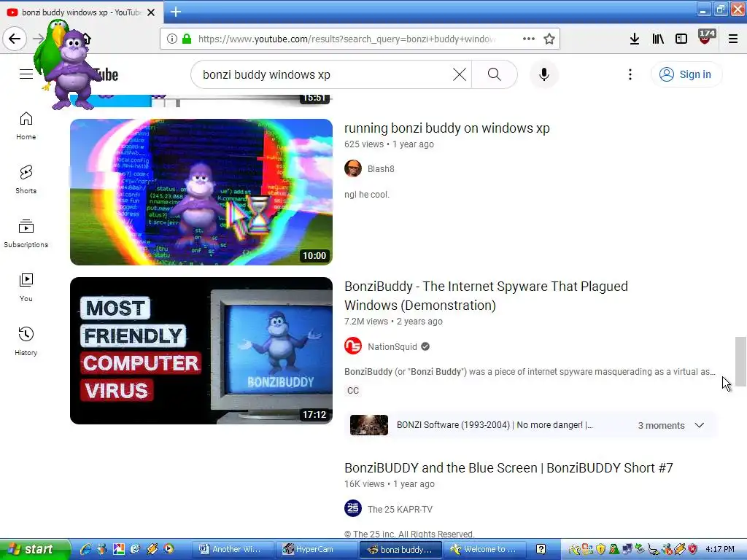The image size is (747, 560).
Task: Open a new tab with plus button
Action: point(176,12)
